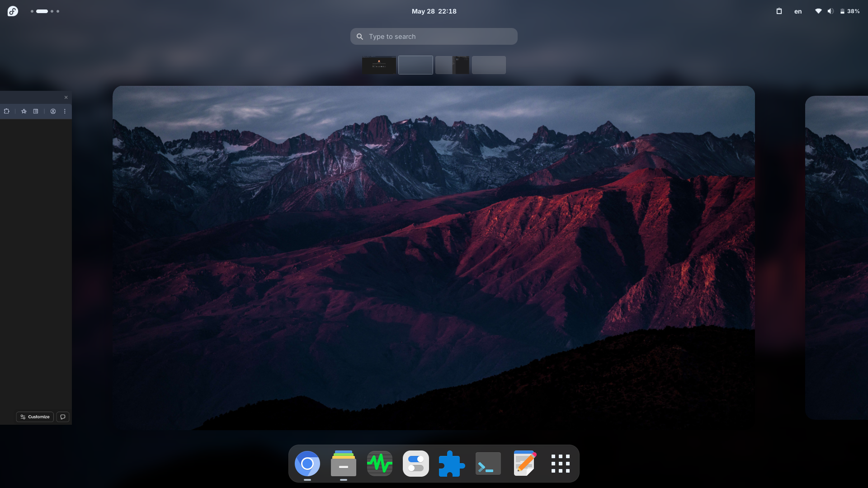Toggle sound by clicking the speaker icon
The height and width of the screenshot is (488, 868).
pos(830,11)
